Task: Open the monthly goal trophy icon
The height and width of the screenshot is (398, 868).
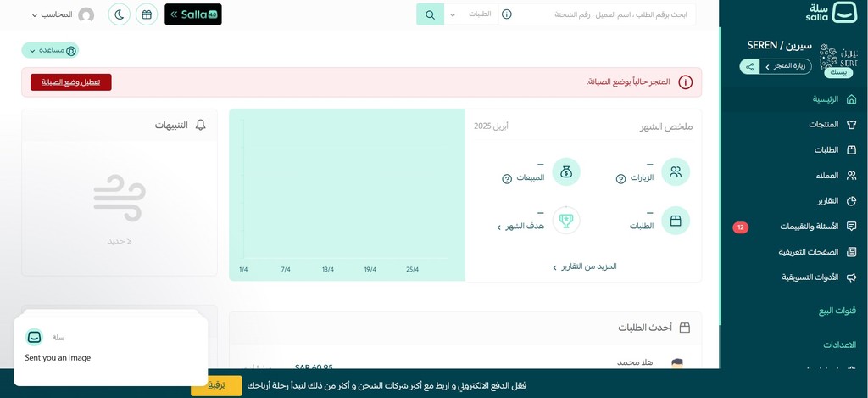Action: point(565,221)
